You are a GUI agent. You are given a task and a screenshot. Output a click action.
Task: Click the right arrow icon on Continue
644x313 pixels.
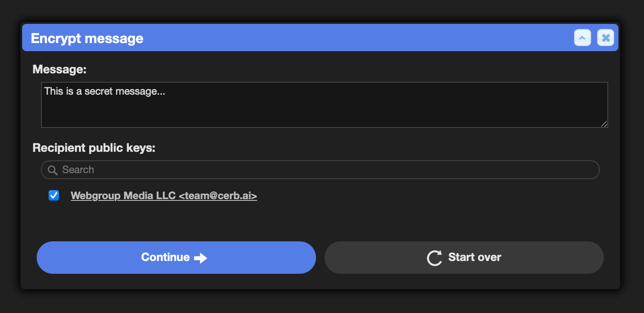200,258
